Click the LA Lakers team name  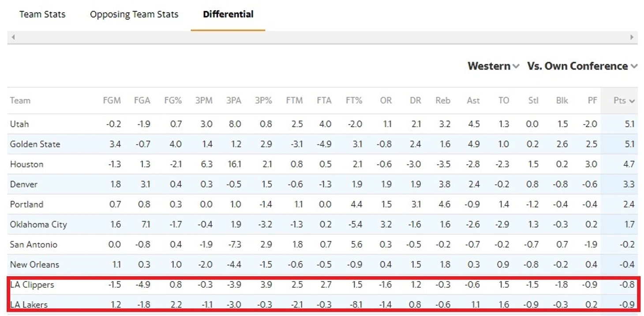pos(29,305)
